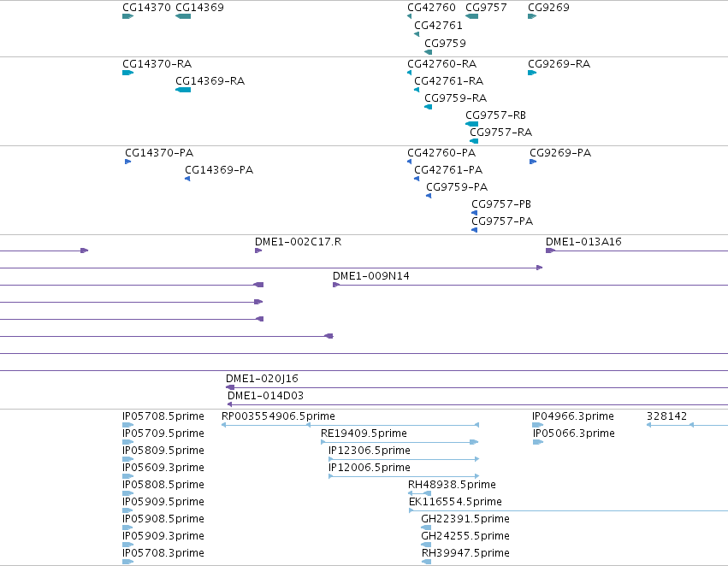Image resolution: width=728 pixels, height=566 pixels.
Task: Click the GH22391.5prime EST glyph
Action: 426,528
